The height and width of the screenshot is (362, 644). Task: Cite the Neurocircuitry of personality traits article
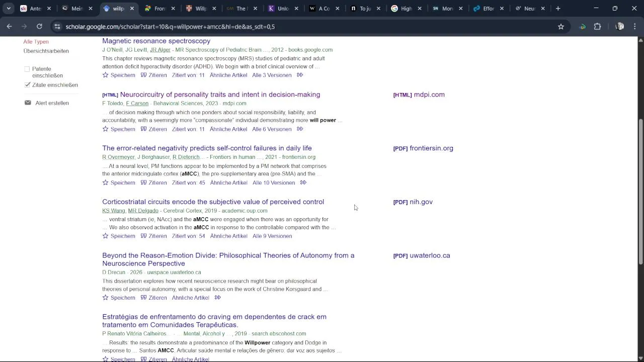(x=154, y=129)
